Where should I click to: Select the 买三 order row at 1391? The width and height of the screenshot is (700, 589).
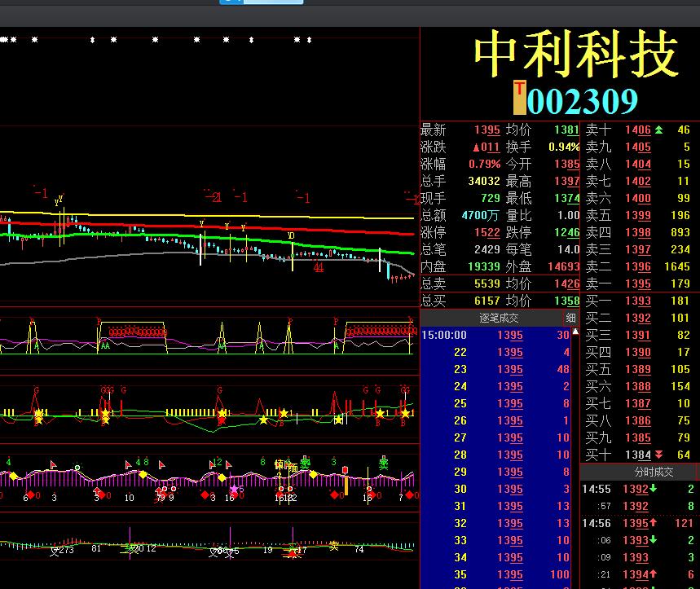tap(639, 335)
